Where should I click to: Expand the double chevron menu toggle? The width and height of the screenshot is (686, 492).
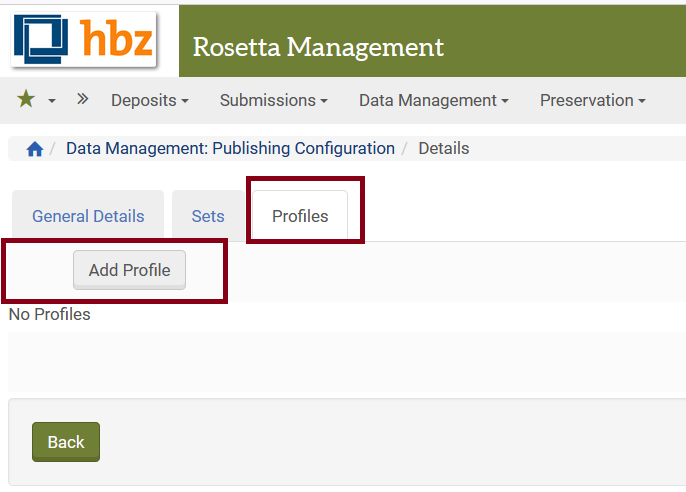82,99
